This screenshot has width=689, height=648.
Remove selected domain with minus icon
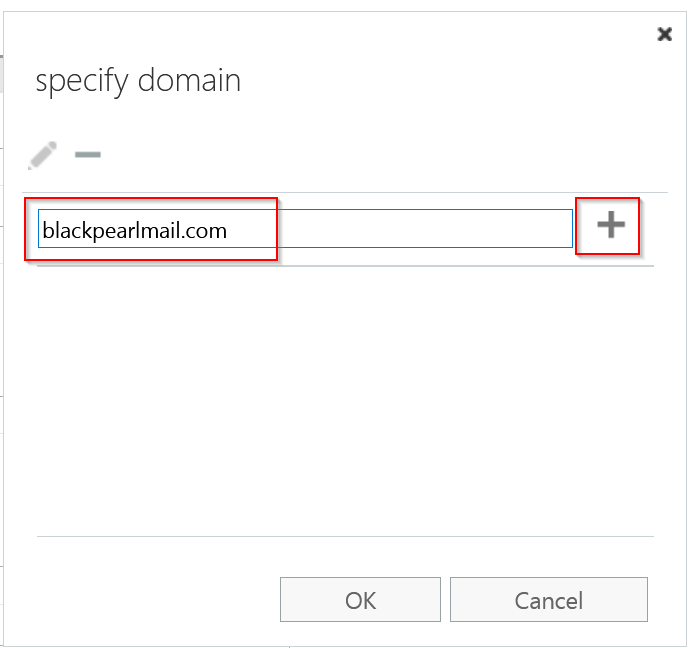coord(88,155)
